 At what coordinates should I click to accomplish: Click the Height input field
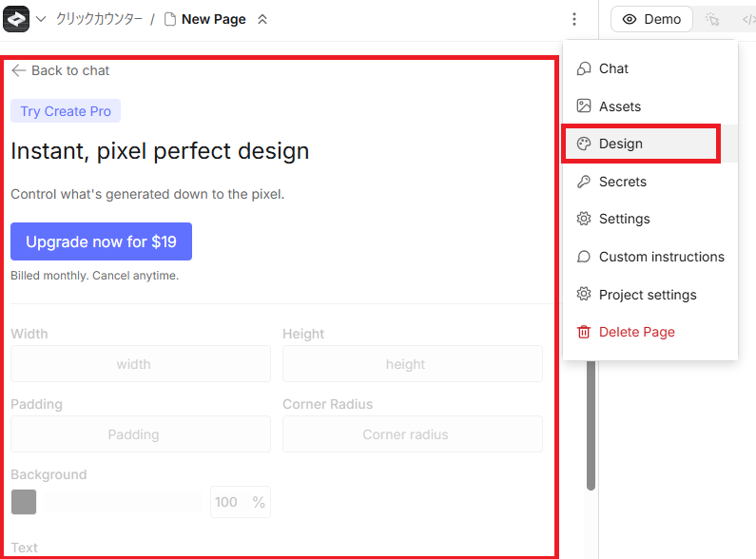coord(412,364)
